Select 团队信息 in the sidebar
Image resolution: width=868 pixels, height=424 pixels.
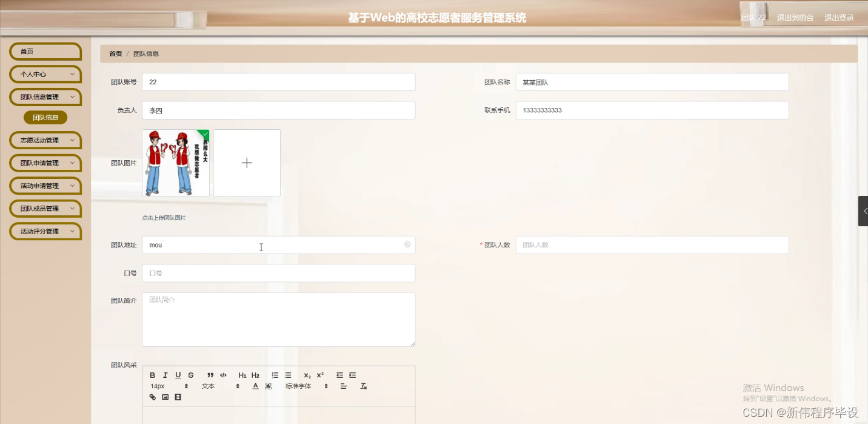(x=45, y=117)
